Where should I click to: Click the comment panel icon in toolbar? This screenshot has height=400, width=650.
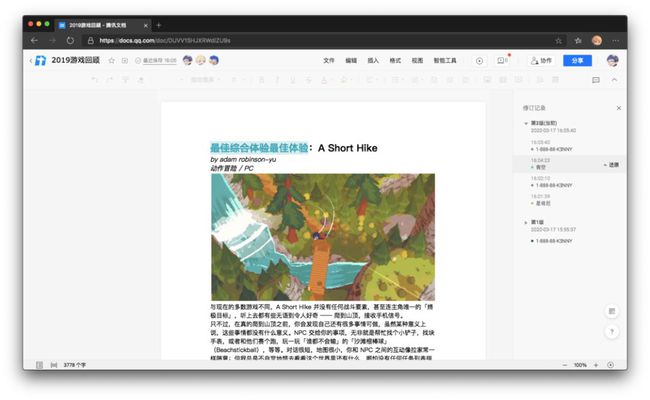click(596, 80)
